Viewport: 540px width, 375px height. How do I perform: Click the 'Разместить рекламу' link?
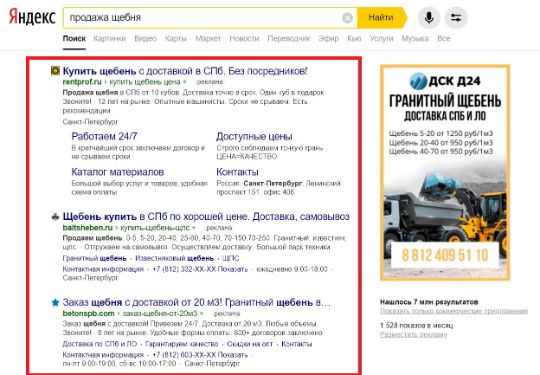click(x=414, y=334)
